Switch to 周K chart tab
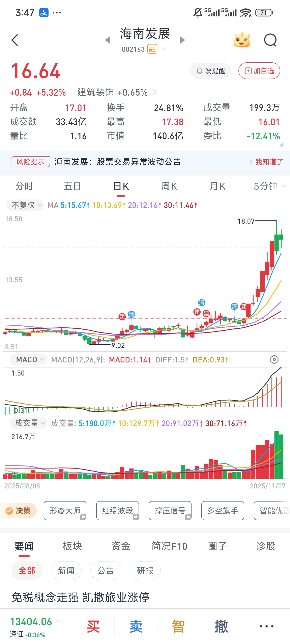This screenshot has width=290, height=644. coord(169,186)
